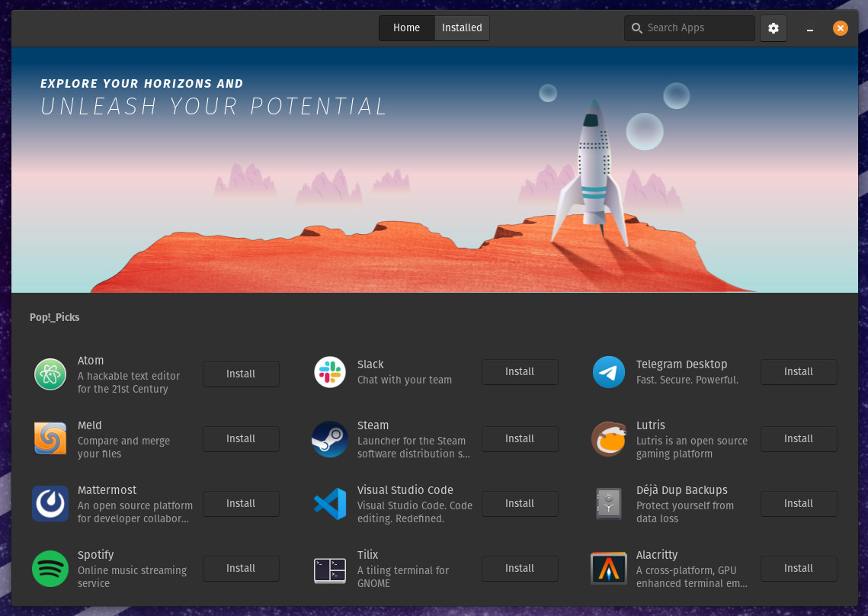Click the Pop!_Picks section heading
The image size is (868, 616).
(x=54, y=317)
